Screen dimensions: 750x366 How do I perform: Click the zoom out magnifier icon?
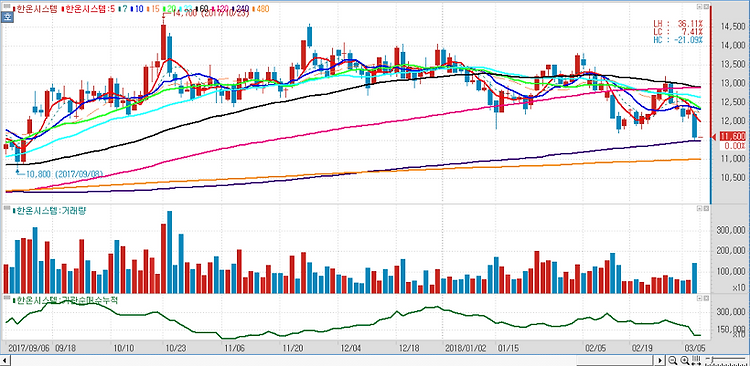tap(672, 360)
